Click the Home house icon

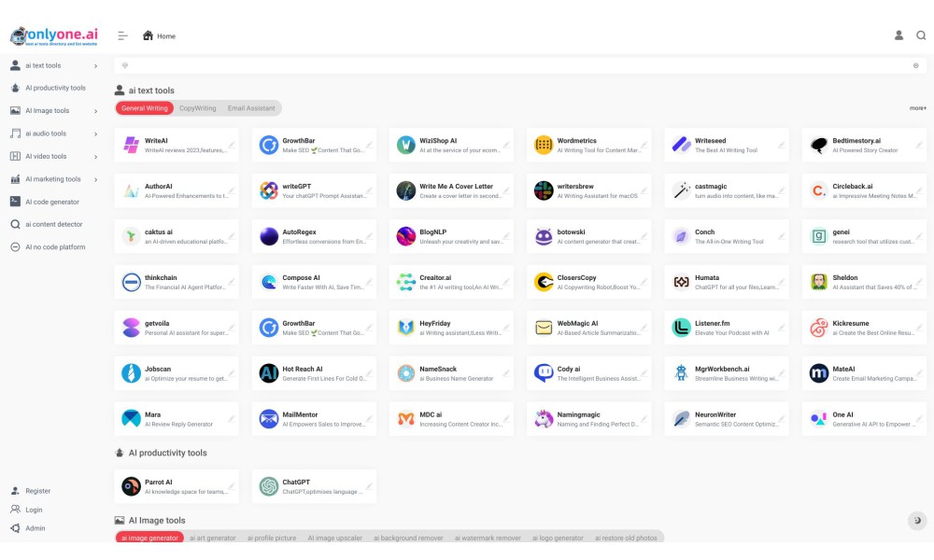[148, 35]
